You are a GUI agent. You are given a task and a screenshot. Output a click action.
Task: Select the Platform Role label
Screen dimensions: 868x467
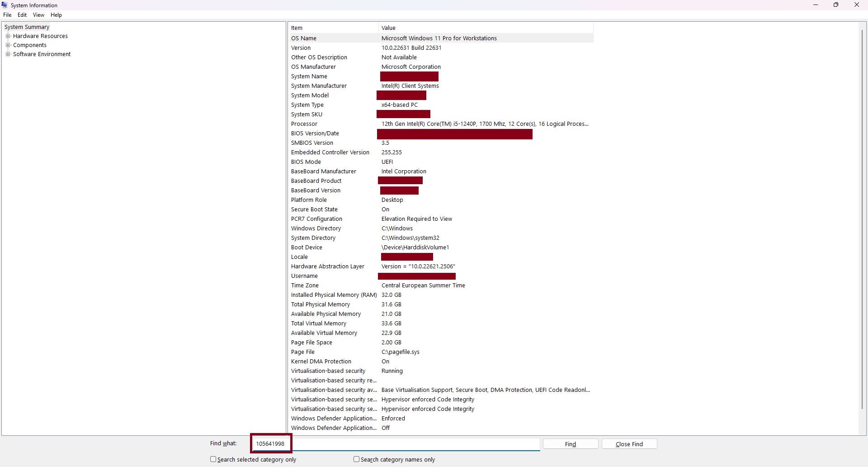309,200
